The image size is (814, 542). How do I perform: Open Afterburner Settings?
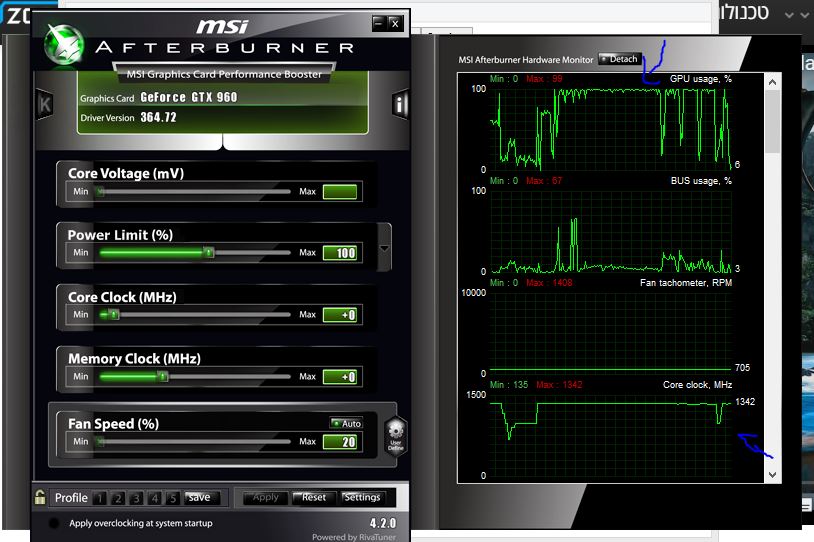pyautogui.click(x=362, y=497)
